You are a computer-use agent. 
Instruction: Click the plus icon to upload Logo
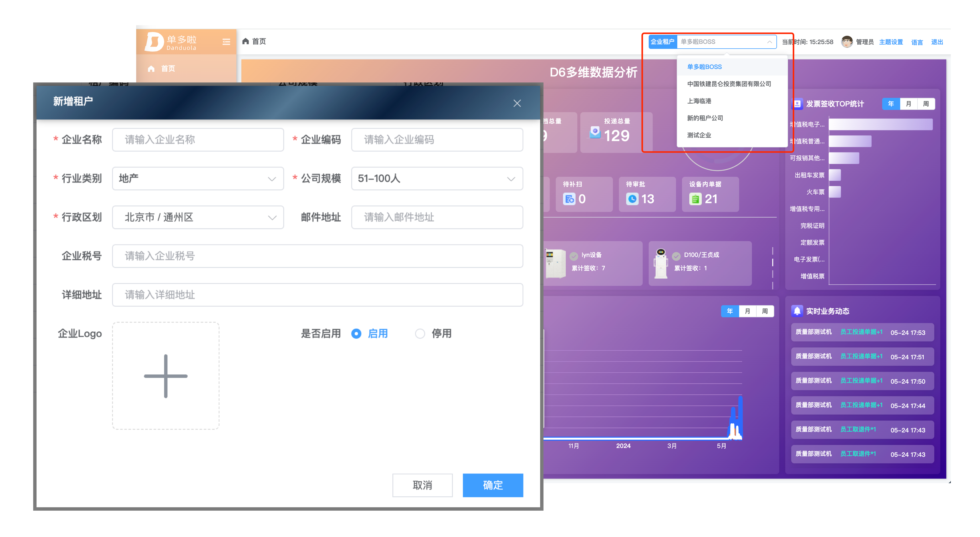[x=166, y=376]
